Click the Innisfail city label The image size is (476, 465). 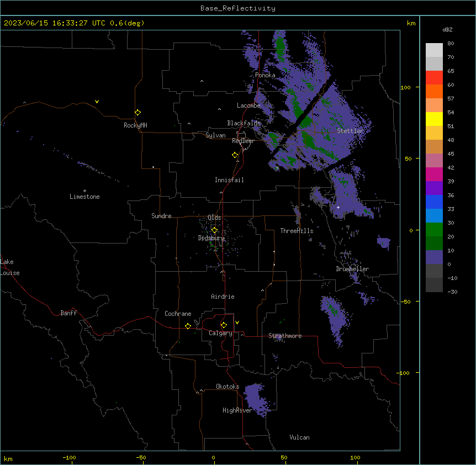tap(229, 180)
